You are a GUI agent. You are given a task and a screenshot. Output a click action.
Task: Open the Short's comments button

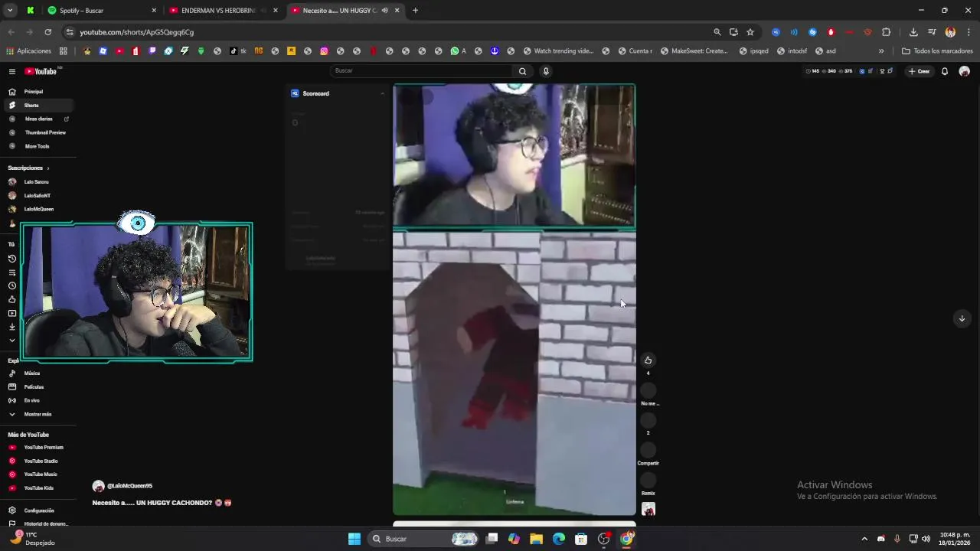point(648,420)
